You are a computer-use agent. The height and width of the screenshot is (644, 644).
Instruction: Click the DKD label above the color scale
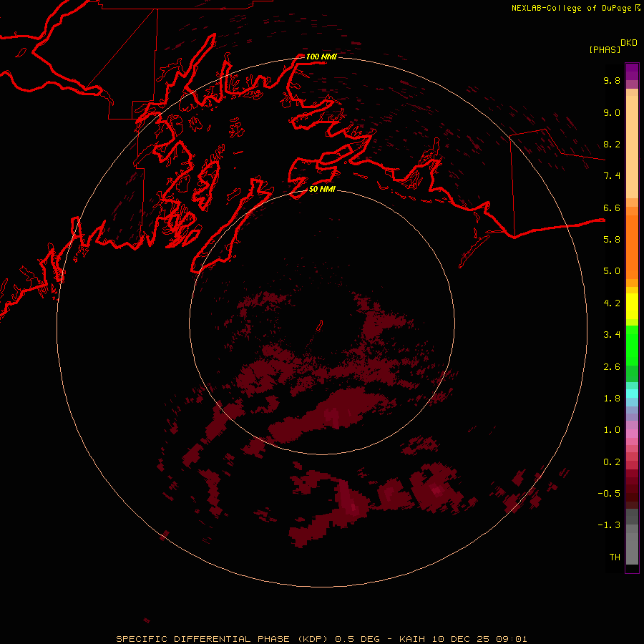click(629, 43)
